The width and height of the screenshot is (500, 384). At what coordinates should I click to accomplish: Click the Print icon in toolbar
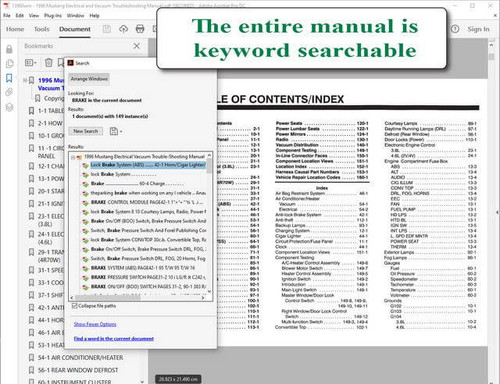tap(140, 29)
